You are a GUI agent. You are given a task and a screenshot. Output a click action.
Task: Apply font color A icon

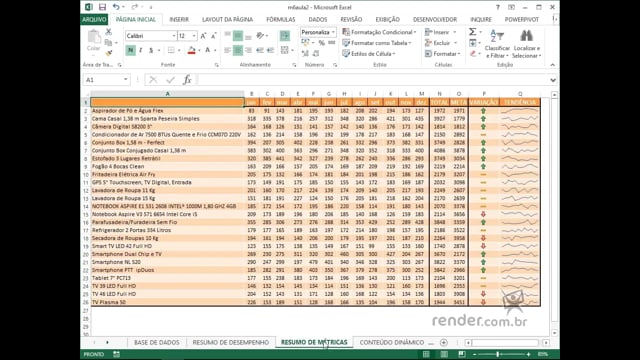pos(207,50)
